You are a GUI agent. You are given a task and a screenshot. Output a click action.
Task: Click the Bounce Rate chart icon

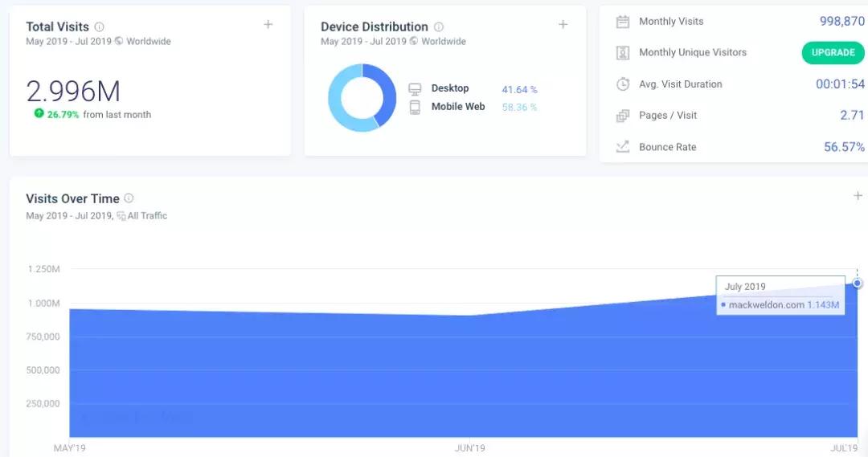coord(623,147)
